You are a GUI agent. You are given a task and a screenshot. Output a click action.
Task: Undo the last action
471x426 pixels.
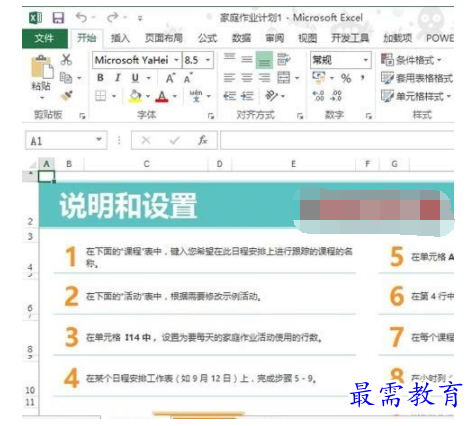(x=81, y=17)
